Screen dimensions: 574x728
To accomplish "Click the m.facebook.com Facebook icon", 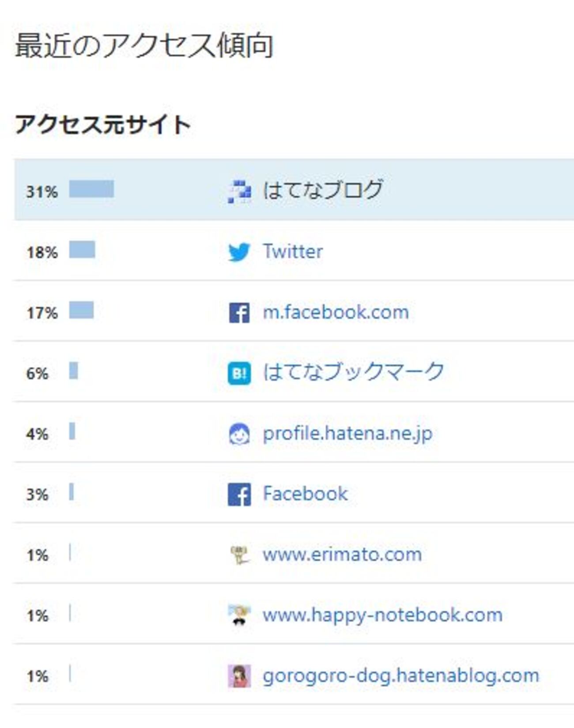I will point(239,313).
